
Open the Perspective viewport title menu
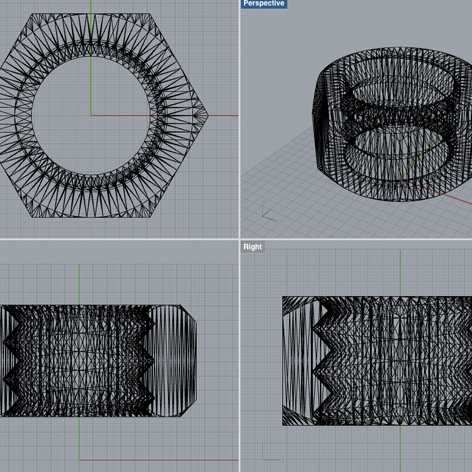click(264, 4)
